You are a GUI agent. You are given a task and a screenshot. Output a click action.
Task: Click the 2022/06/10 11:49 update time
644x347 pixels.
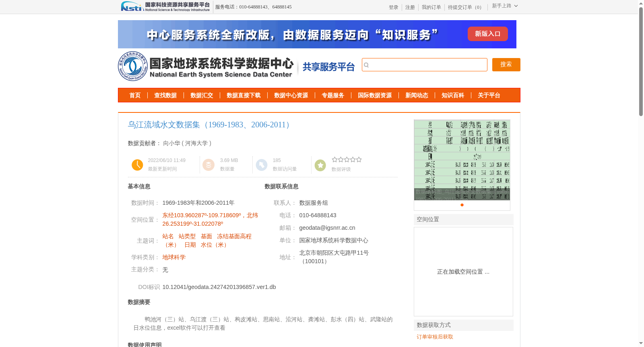point(167,160)
